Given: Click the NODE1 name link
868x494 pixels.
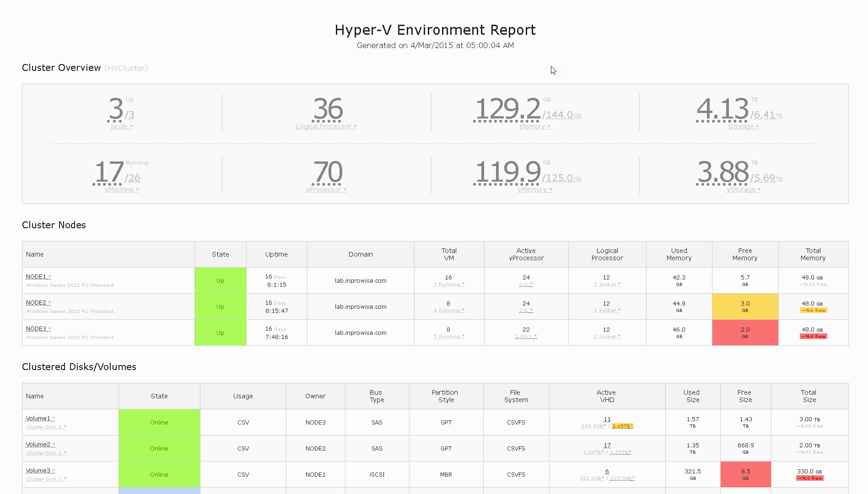Looking at the screenshot, I should click(36, 277).
